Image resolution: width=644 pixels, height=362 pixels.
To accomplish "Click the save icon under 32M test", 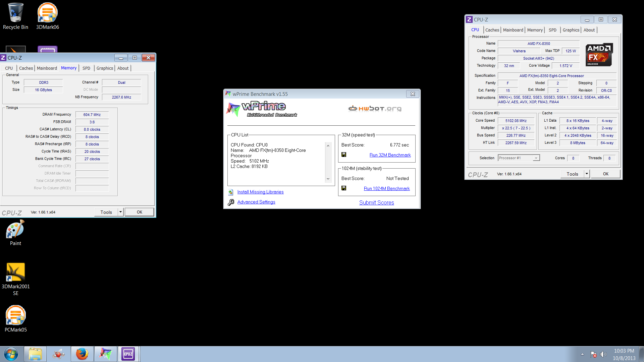I will pos(344,155).
